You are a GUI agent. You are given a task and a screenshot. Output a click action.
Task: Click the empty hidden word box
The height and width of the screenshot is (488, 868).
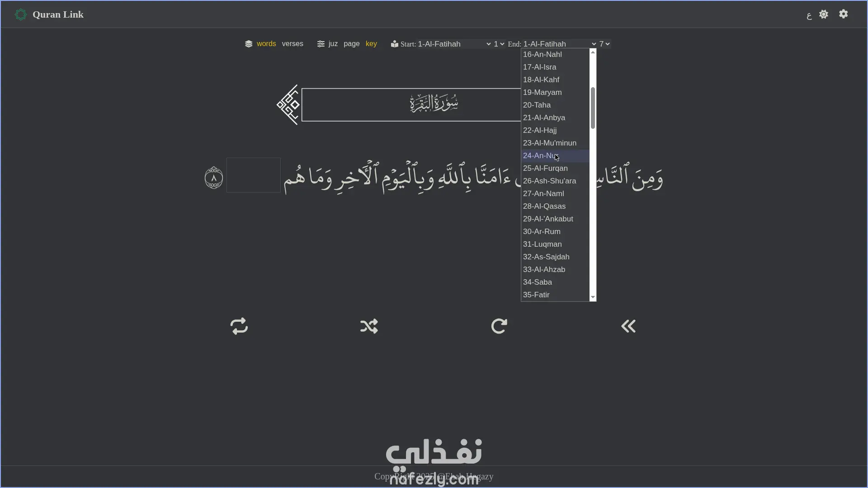click(253, 175)
